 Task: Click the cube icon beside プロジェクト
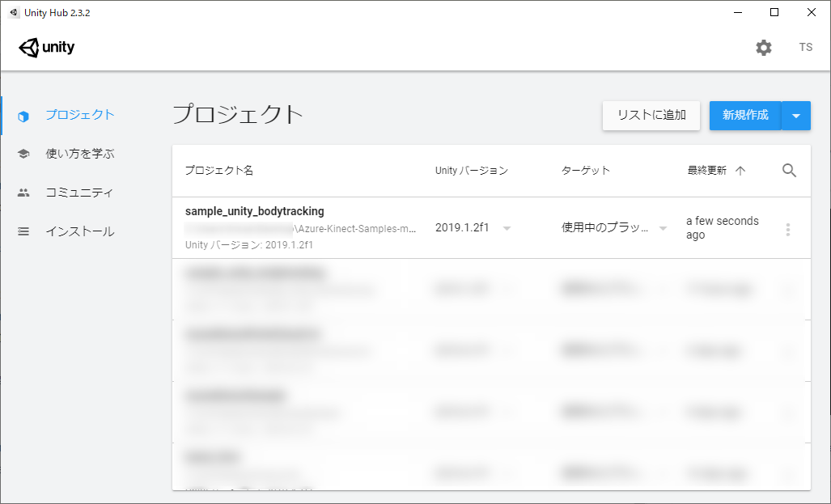pyautogui.click(x=23, y=116)
